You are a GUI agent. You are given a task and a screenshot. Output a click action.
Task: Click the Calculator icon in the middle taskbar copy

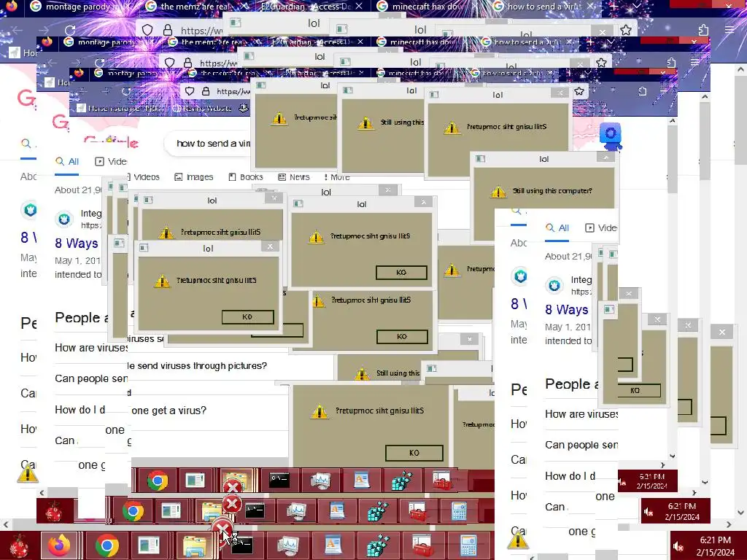459,511
